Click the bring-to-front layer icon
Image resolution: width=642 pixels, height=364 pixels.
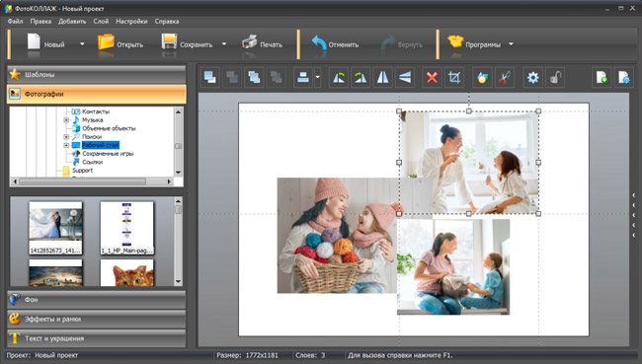point(210,77)
